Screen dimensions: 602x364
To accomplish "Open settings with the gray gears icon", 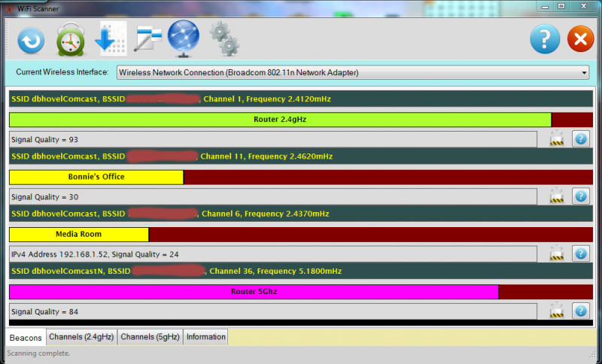I will pos(223,38).
